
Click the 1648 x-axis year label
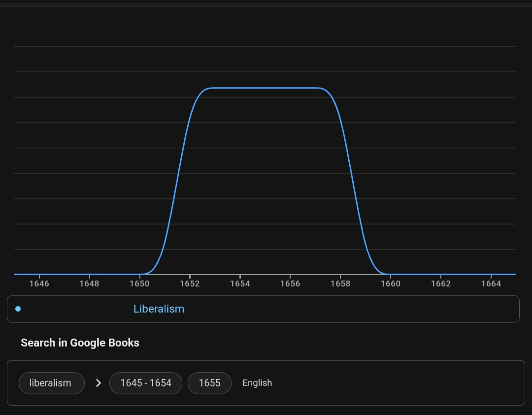[x=89, y=284]
